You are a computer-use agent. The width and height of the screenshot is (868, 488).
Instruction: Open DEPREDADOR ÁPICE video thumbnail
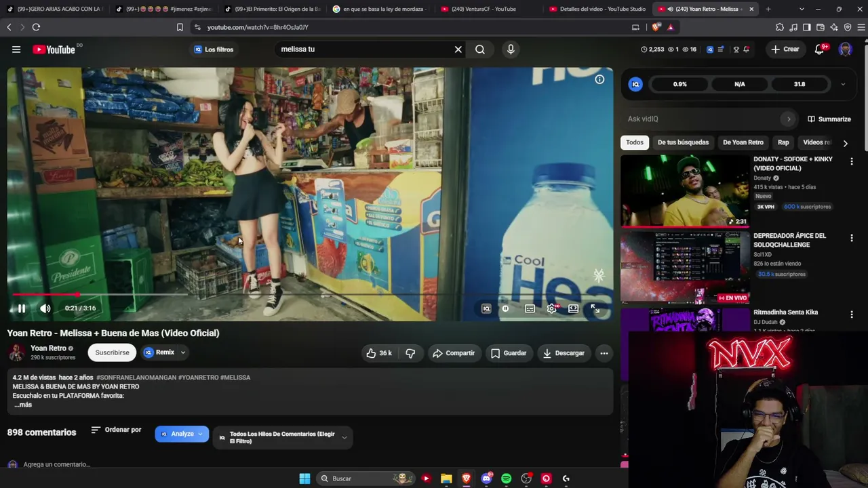tap(685, 267)
